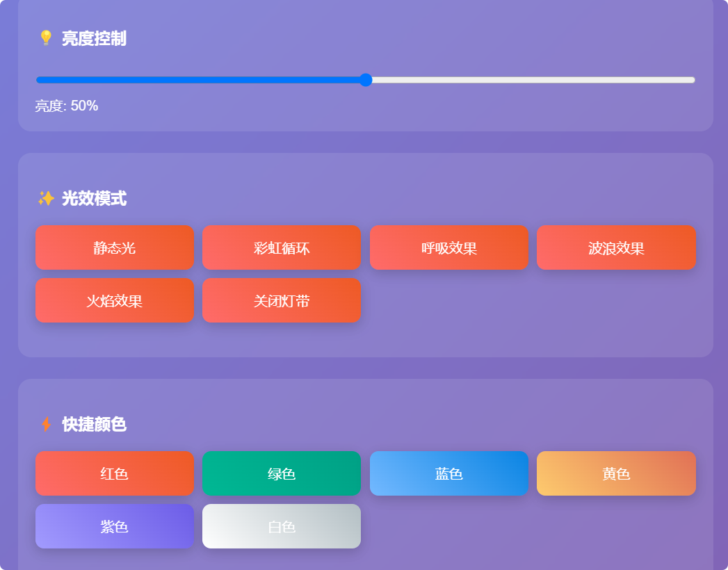728x570 pixels.
Task: Click the lightbulb icon beside 亮度控制
Action: click(46, 38)
